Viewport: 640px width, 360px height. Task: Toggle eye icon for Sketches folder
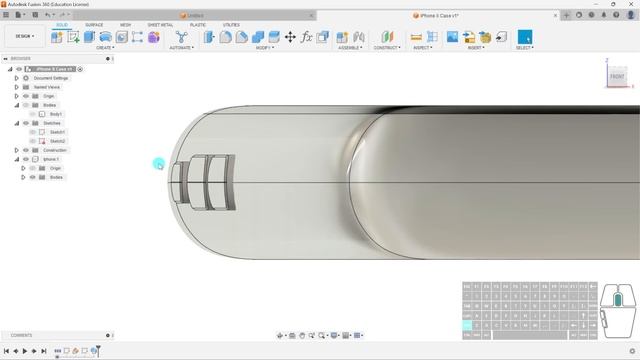click(x=26, y=123)
